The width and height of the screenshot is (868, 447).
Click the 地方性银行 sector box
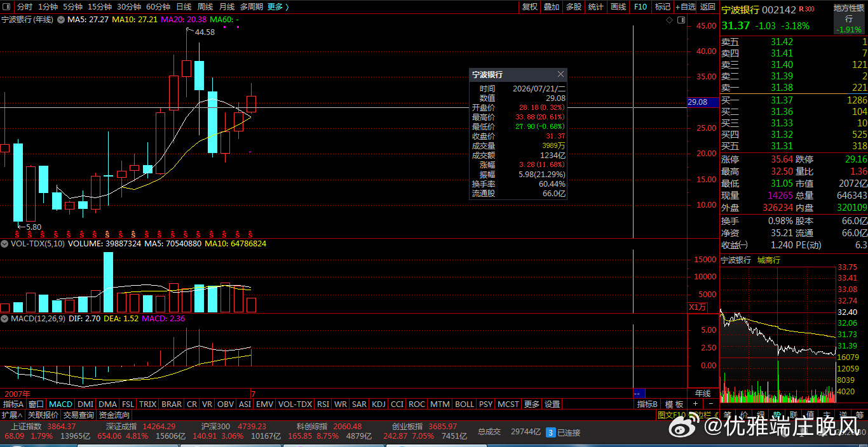coord(849,18)
